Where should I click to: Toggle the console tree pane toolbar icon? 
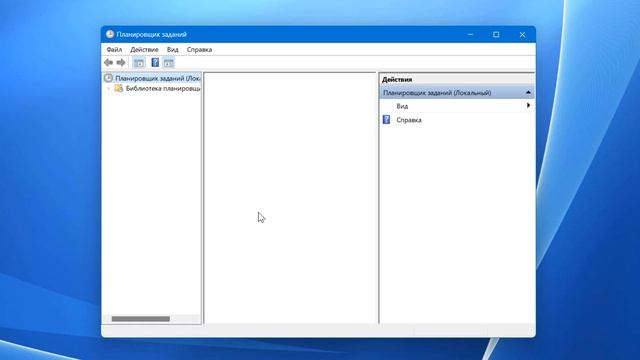(x=139, y=62)
